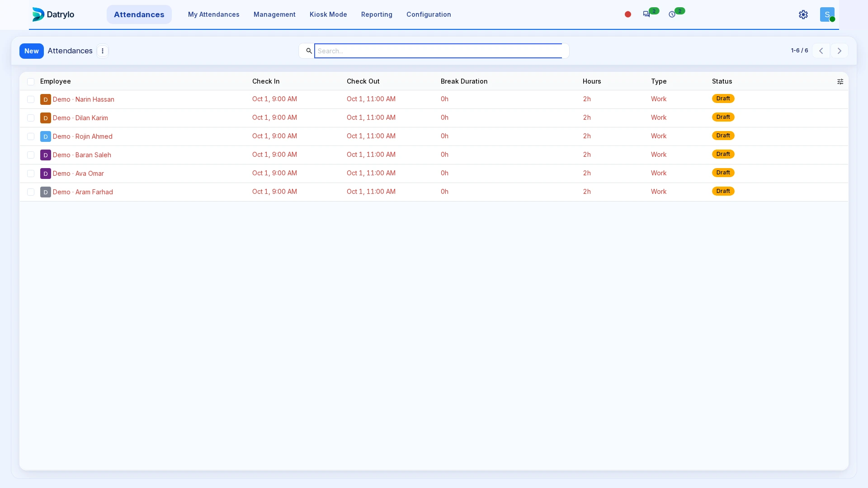Image resolution: width=868 pixels, height=488 pixels.
Task: Click Baran Saleh's avatar icon
Action: click(46, 155)
